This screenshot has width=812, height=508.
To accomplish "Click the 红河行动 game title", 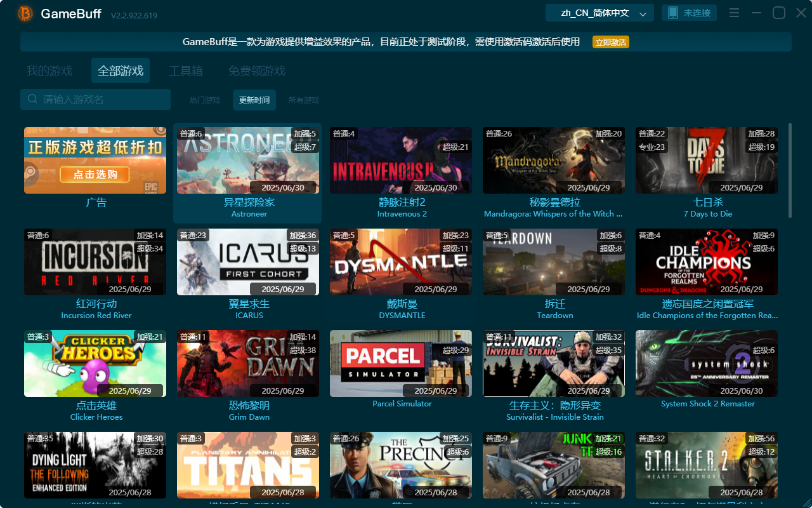I will tap(96, 304).
